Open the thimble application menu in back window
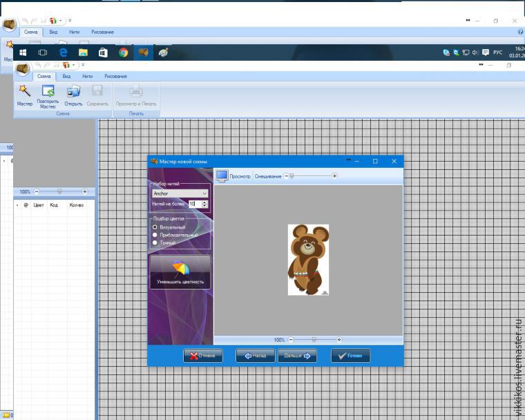The width and height of the screenshot is (525, 420). coord(10,24)
